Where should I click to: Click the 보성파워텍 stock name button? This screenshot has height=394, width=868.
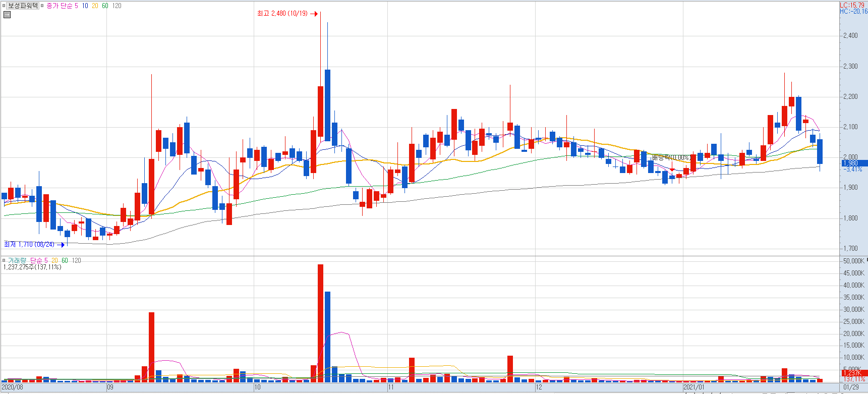(23, 6)
